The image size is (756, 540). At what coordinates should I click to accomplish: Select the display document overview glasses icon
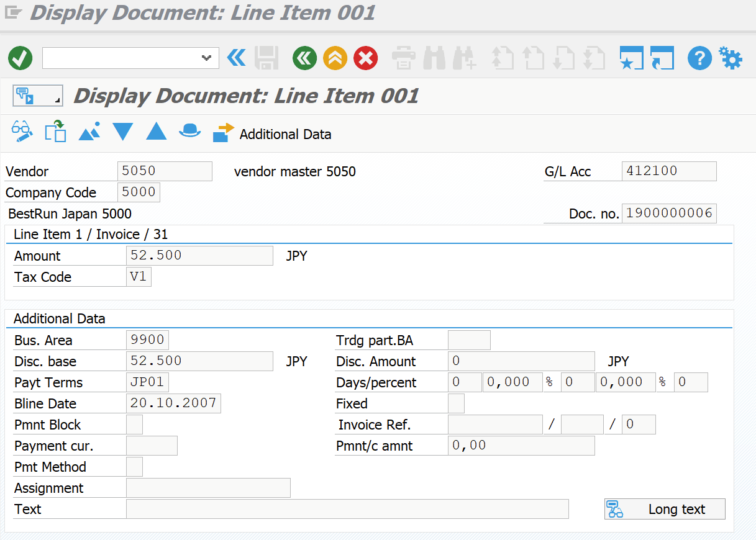click(x=22, y=132)
